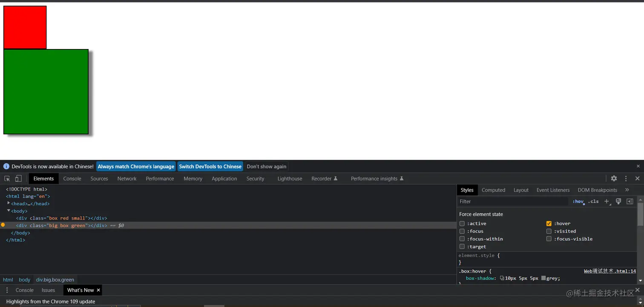The image size is (644, 307).
Task: Open the Performance tab
Action: coord(160,179)
